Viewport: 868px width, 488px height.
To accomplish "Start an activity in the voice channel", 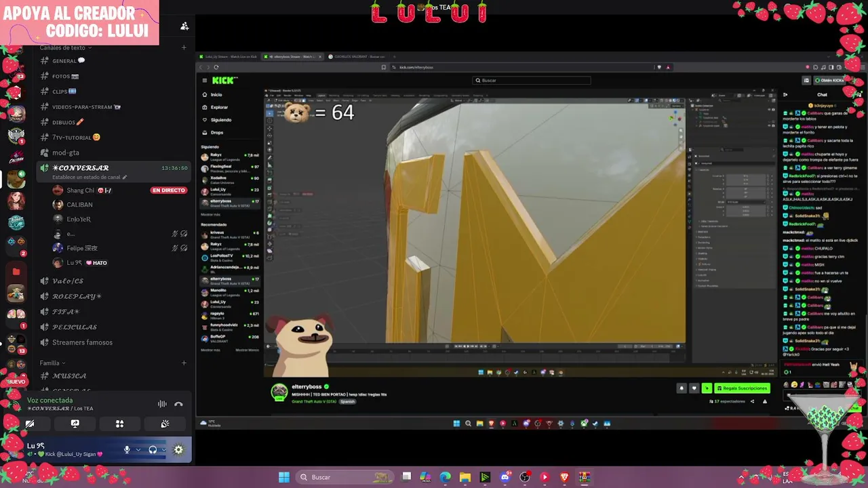I will pos(119,424).
